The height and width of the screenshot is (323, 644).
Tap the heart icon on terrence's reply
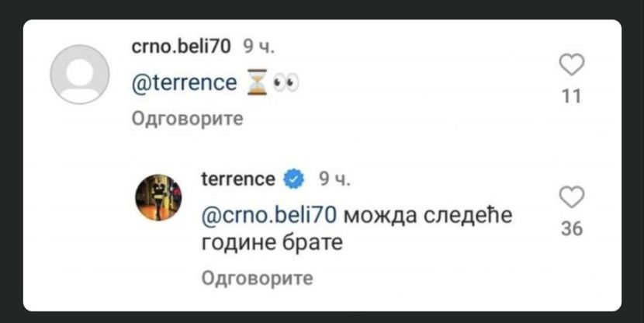click(x=571, y=197)
